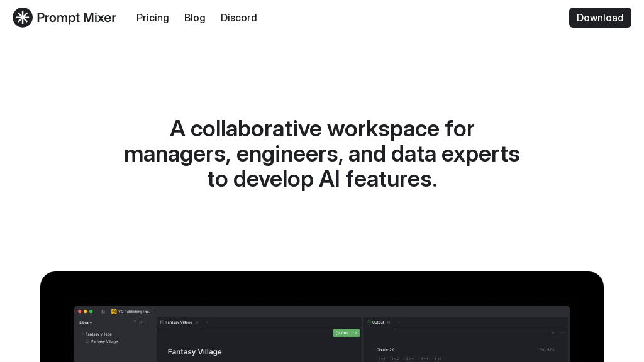Click the new folder icon in Library
This screenshot has height=362, width=644.
pos(141,322)
